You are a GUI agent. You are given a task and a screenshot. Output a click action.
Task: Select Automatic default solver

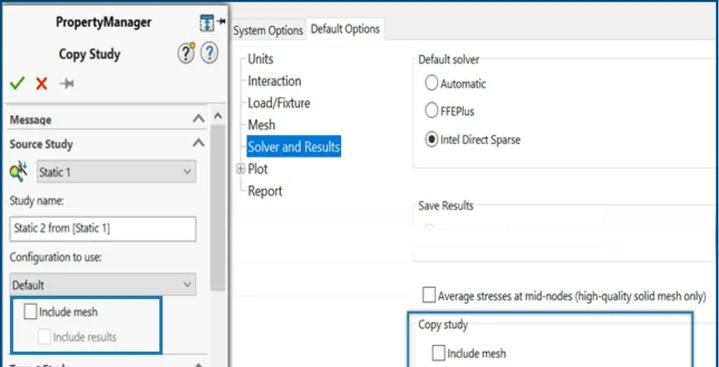pos(431,83)
